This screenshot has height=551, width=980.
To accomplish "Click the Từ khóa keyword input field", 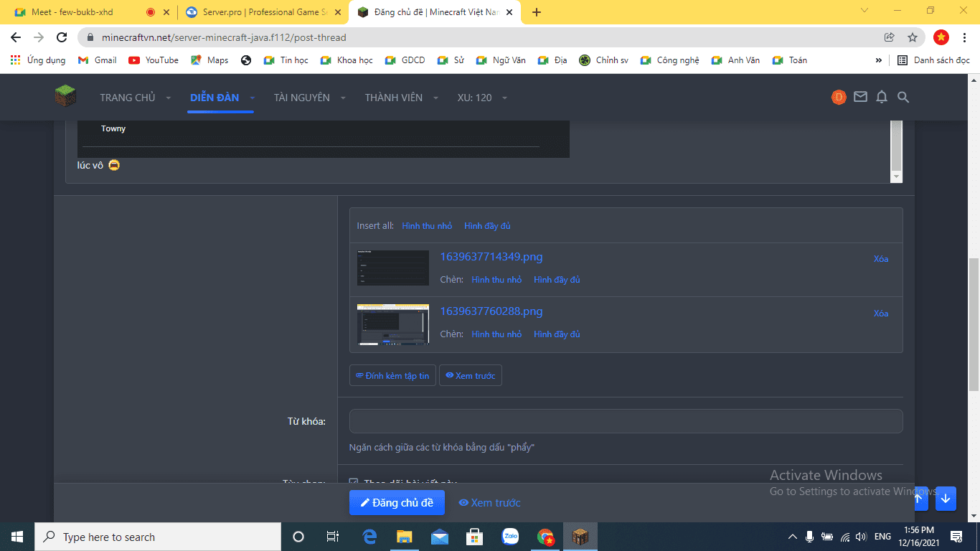I will click(626, 421).
